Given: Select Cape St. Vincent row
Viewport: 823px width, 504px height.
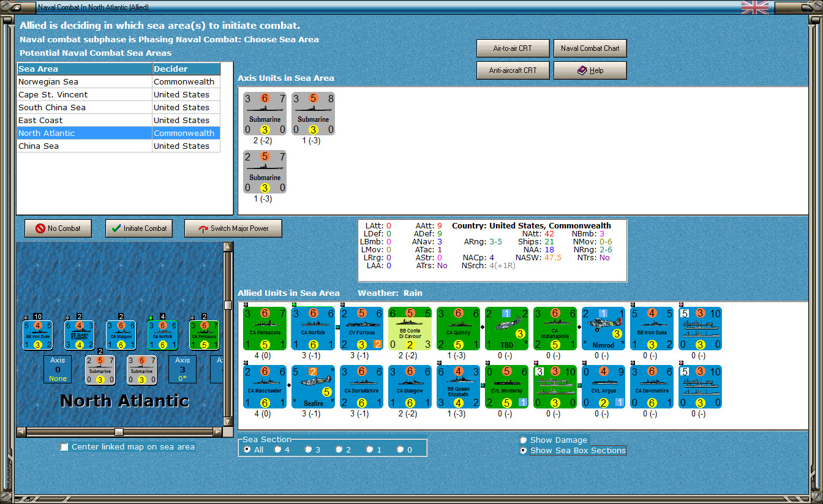Looking at the screenshot, I should click(x=118, y=94).
